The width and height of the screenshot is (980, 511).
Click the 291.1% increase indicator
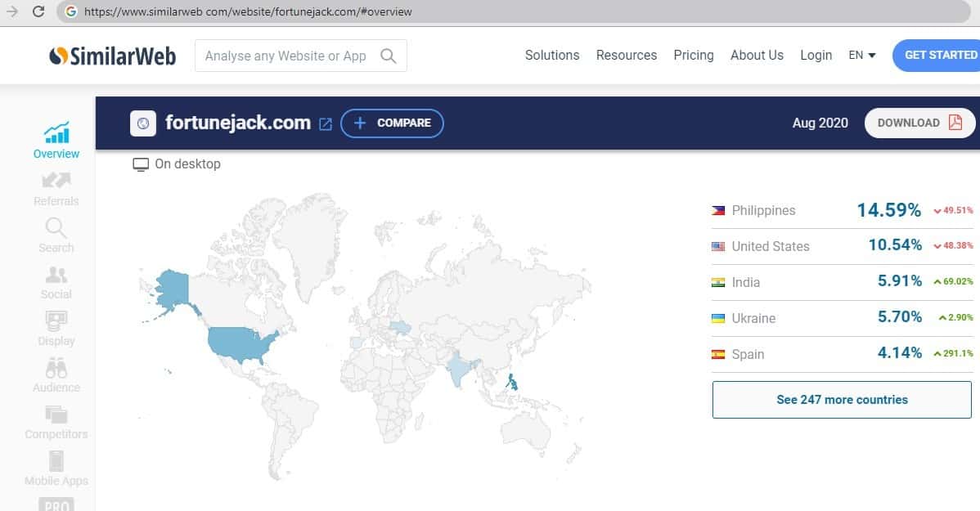[x=953, y=353]
